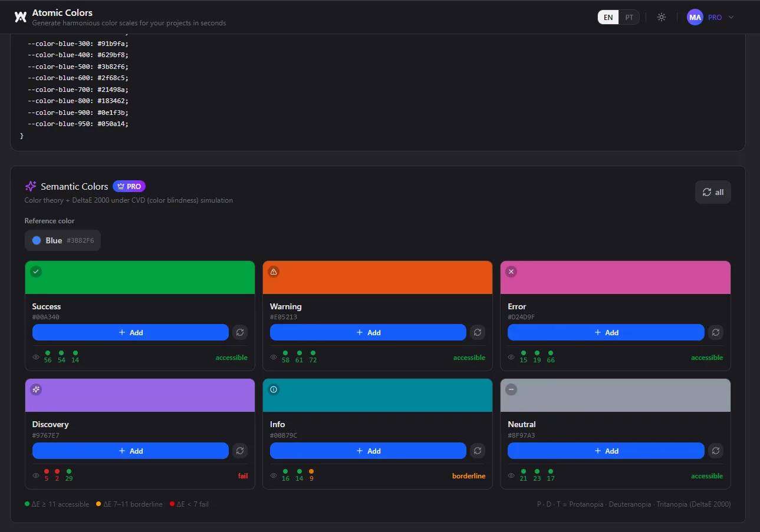The height and width of the screenshot is (532, 760).
Task: Add the Neutral color
Action: pyautogui.click(x=606, y=451)
